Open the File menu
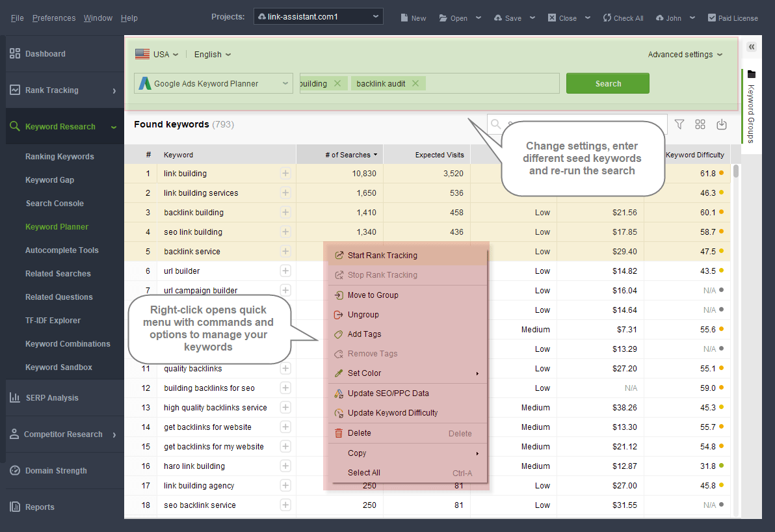The width and height of the screenshot is (775, 532). pyautogui.click(x=18, y=18)
